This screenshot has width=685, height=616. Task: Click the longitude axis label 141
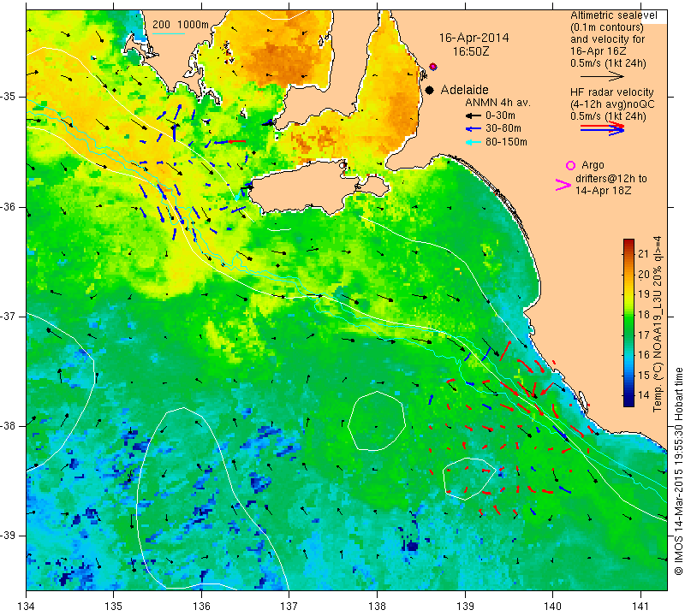click(640, 607)
